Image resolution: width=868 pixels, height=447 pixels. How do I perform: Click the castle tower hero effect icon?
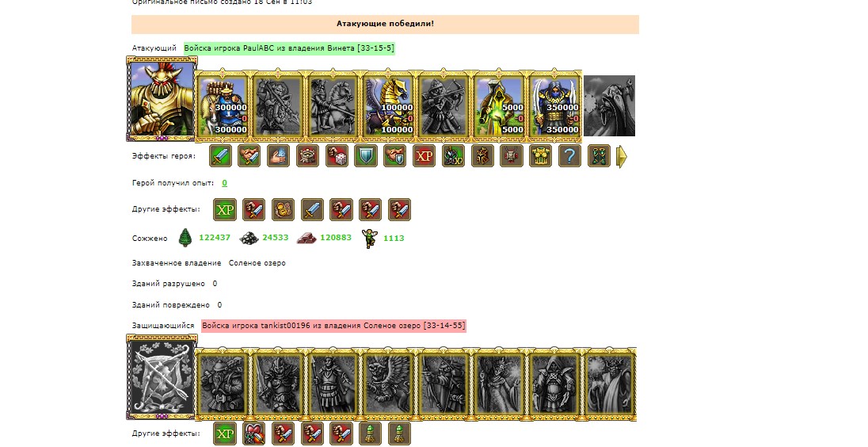308,156
